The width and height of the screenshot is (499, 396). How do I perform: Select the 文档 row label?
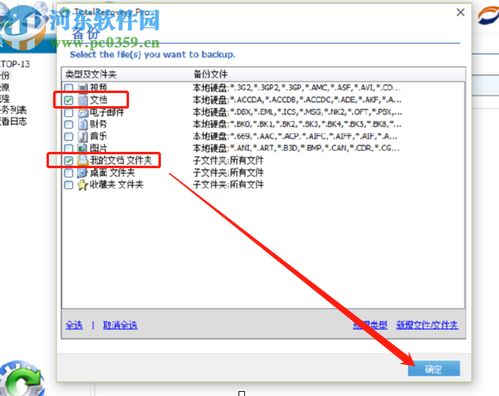98,100
